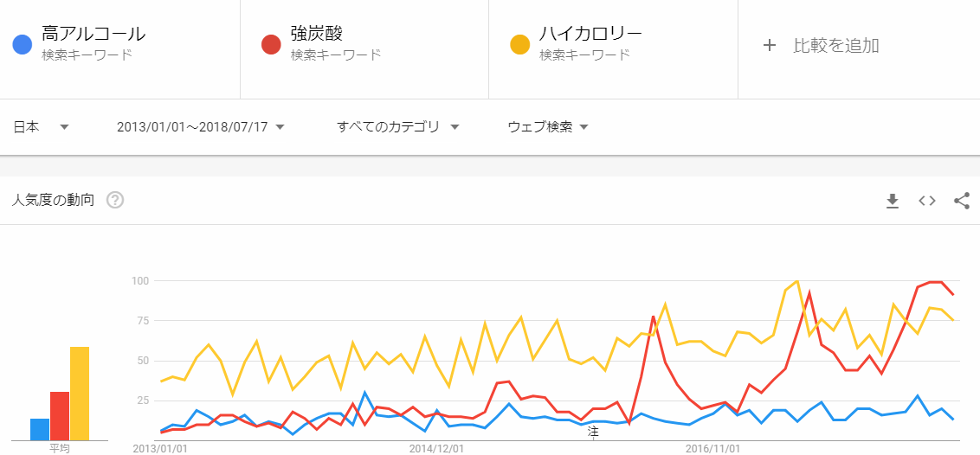980x455 pixels.
Task: Click the plus icon to add comparison
Action: click(769, 45)
